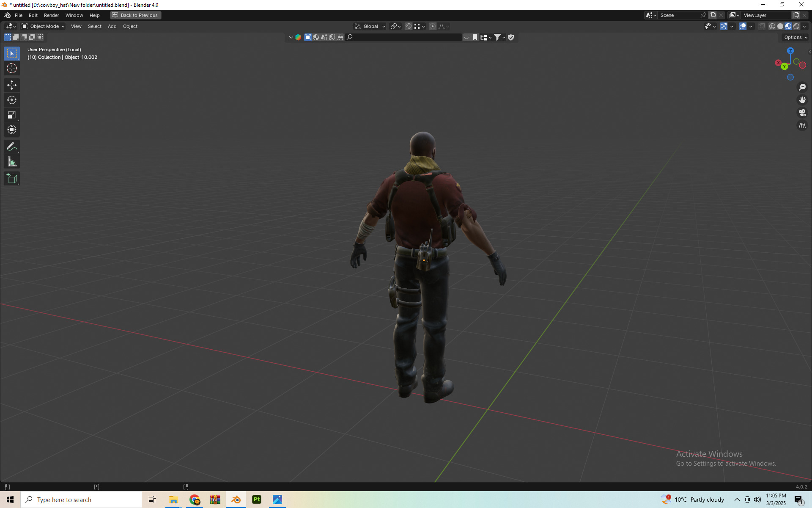
Task: Open the Window menu
Action: (74, 15)
